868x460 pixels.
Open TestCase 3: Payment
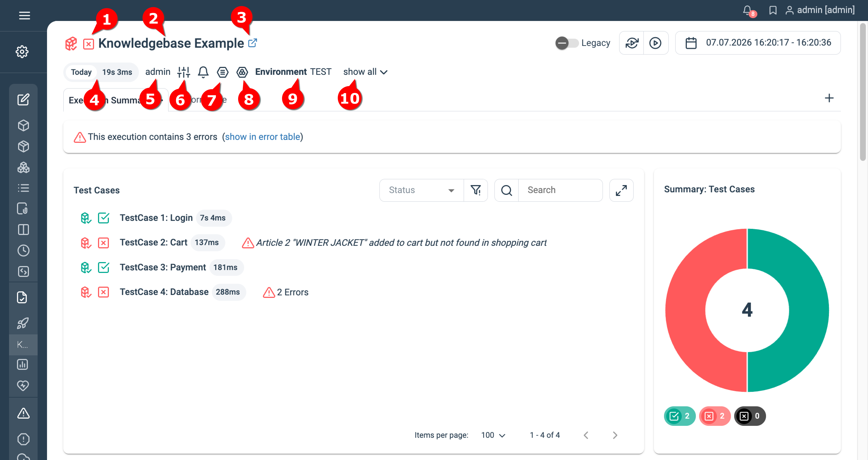[x=163, y=267]
